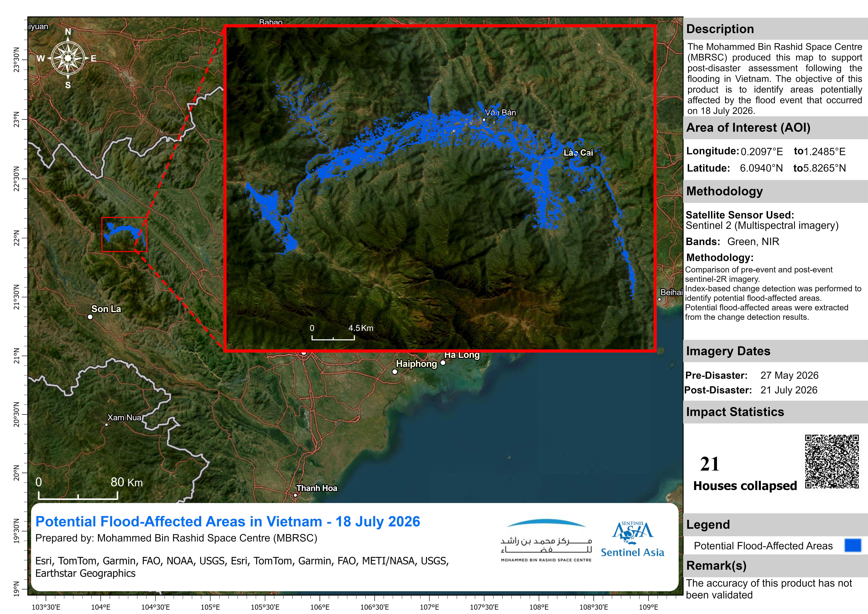The width and height of the screenshot is (868, 614).
Task: Click the accuracy-not-validated remark text
Action: 769,589
